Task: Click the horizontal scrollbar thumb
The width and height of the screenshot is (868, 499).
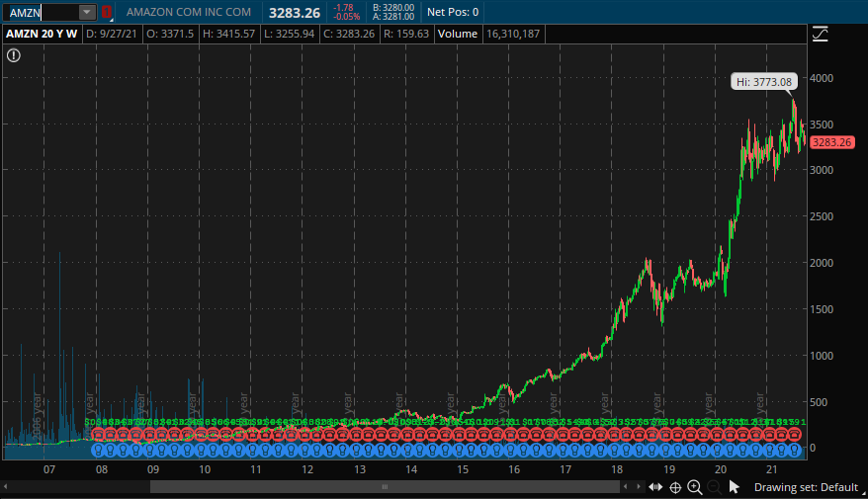Action: click(x=385, y=487)
